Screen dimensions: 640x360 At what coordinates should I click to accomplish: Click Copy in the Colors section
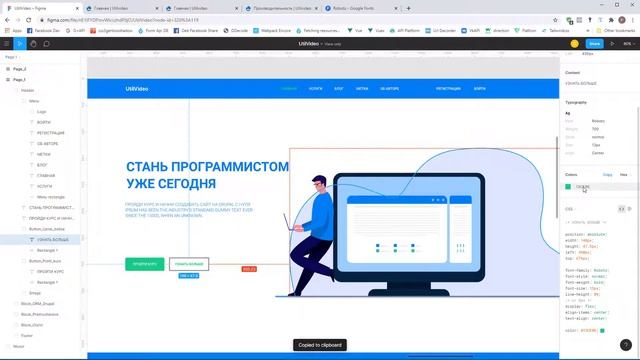pos(607,175)
